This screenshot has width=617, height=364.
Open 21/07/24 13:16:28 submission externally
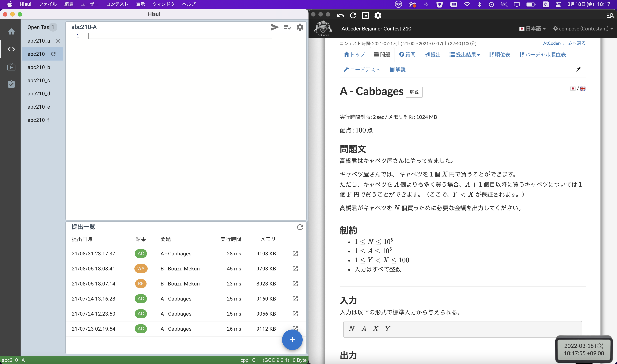tap(295, 299)
